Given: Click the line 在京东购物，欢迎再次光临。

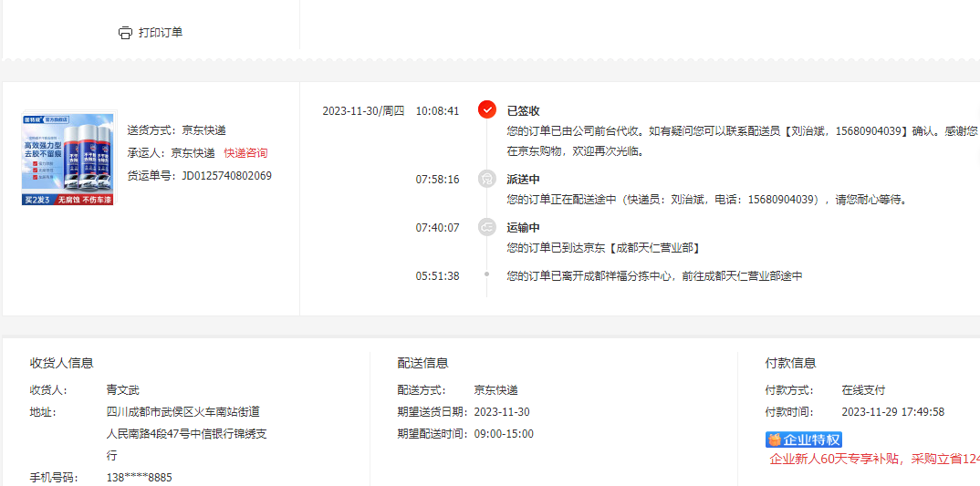Looking at the screenshot, I should point(575,151).
